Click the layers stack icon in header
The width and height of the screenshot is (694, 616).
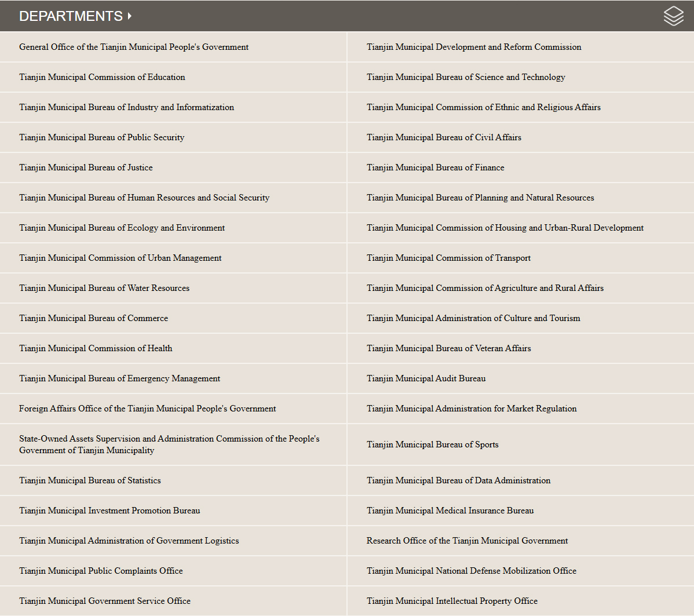pyautogui.click(x=673, y=16)
